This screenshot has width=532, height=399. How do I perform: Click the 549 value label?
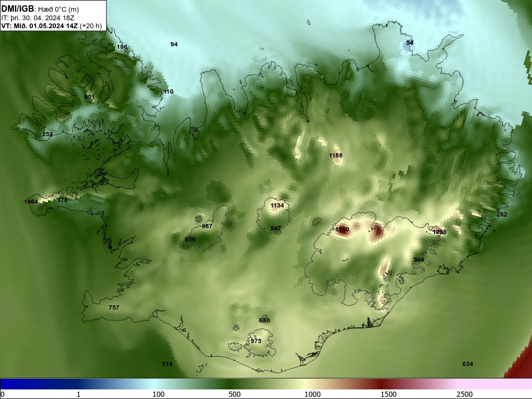coord(419,260)
